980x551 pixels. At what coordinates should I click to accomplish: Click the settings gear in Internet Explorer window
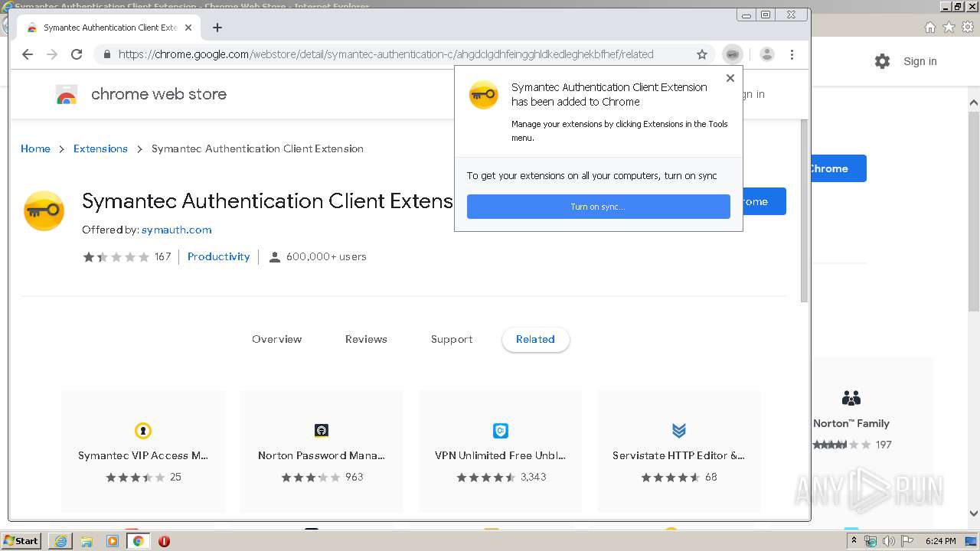[882, 61]
